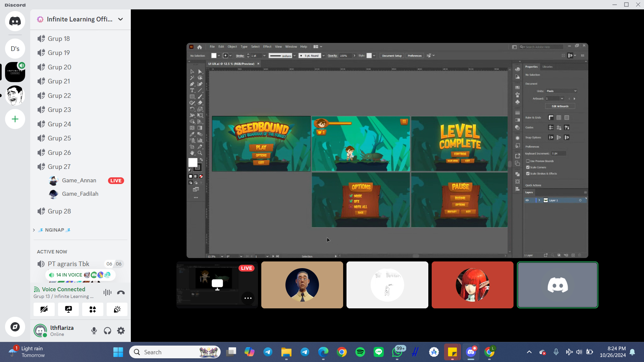Viewport: 644px width, 362px height.
Task: Open the LINE app in taskbar
Action: pos(379,352)
